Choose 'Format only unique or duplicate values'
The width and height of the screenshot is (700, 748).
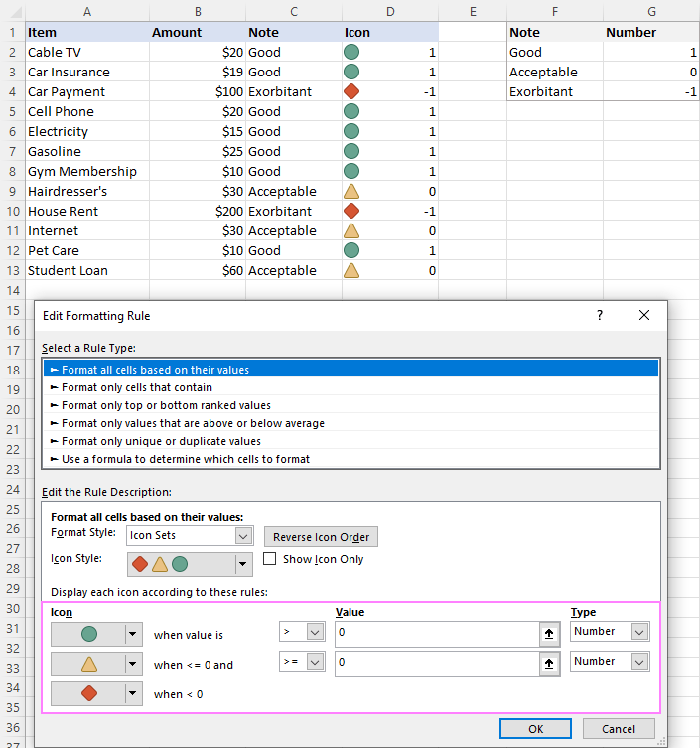(161, 441)
